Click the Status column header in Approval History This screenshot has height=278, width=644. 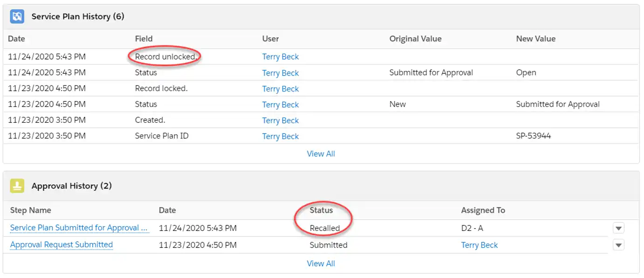pos(322,210)
